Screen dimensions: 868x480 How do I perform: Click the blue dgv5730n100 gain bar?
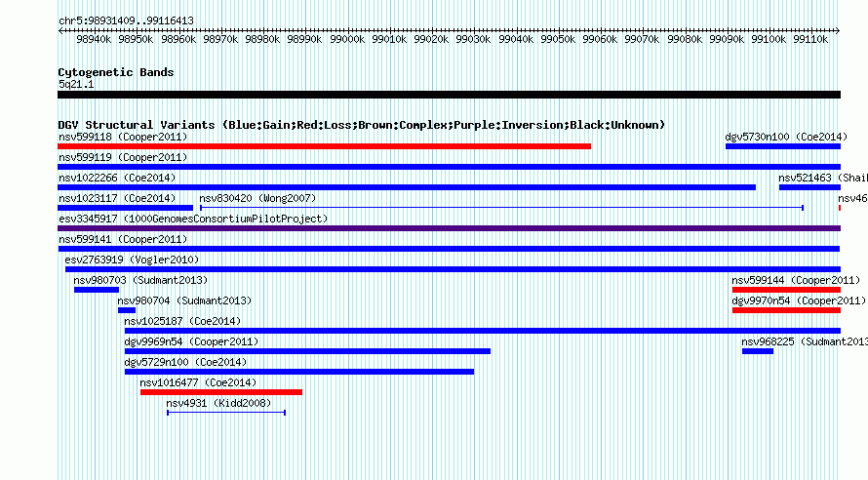tap(783, 146)
